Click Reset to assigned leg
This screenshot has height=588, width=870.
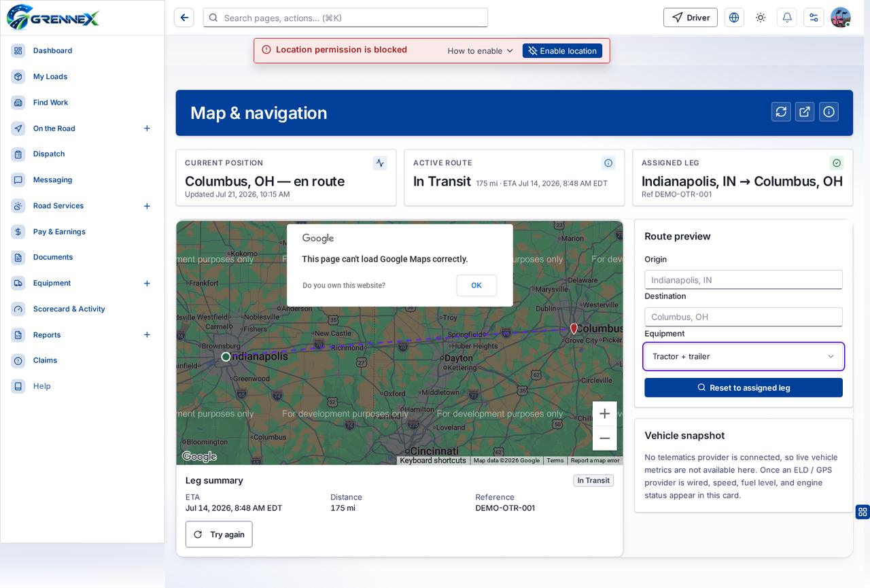pos(744,387)
